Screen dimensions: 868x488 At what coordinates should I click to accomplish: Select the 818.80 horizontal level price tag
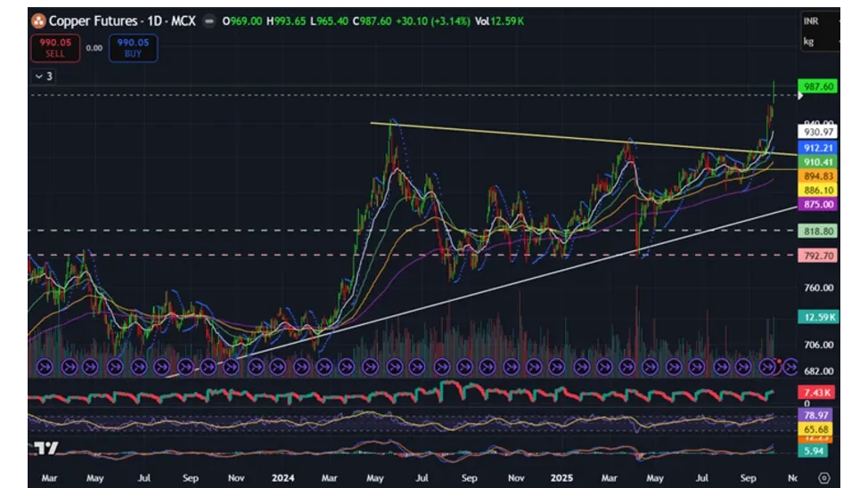[x=818, y=231]
